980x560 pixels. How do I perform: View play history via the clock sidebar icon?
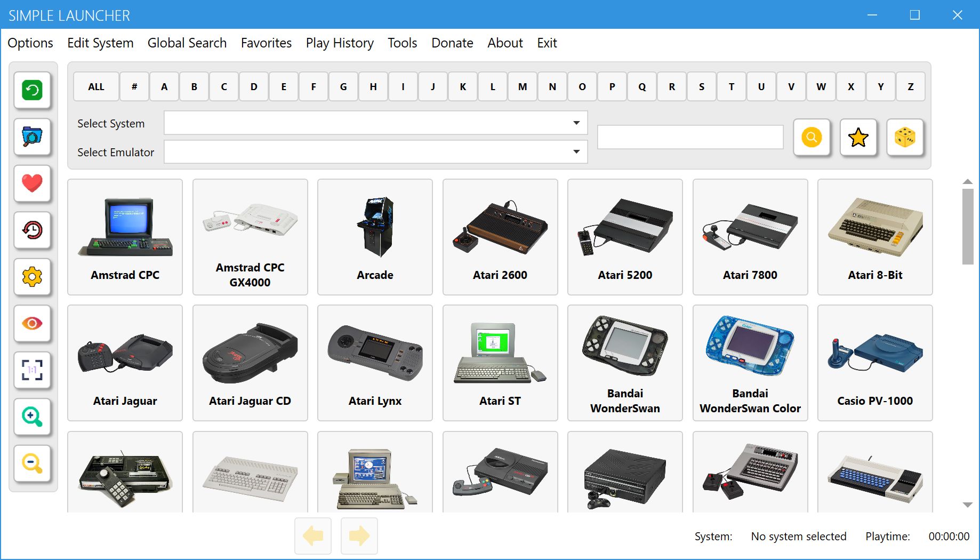click(32, 230)
